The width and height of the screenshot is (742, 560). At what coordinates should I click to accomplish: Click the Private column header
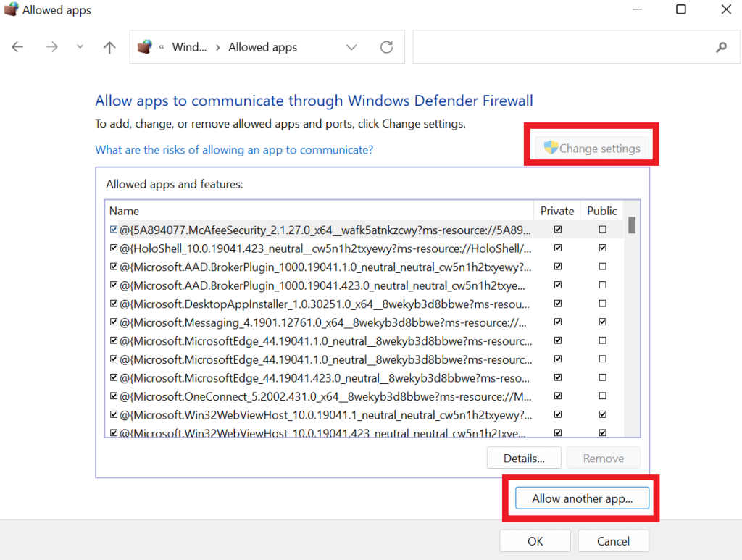[x=557, y=211]
